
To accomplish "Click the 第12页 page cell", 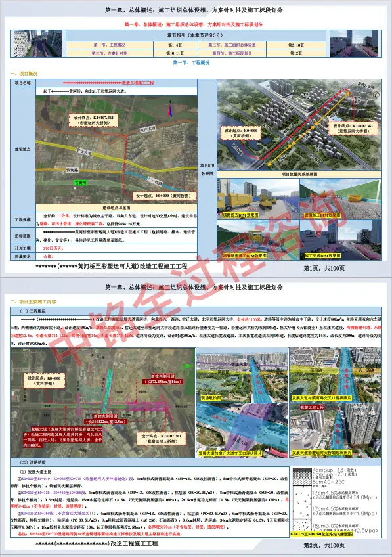I will coord(296,53).
